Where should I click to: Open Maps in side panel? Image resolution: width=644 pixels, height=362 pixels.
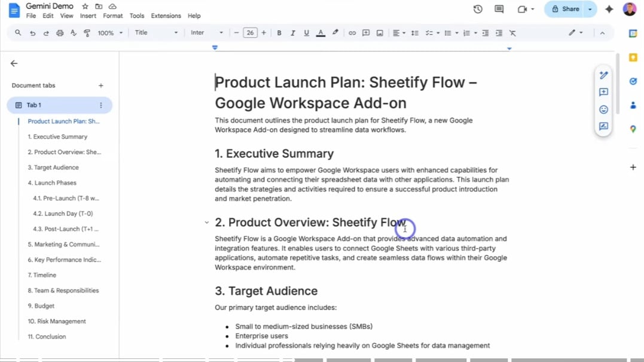pos(633,129)
